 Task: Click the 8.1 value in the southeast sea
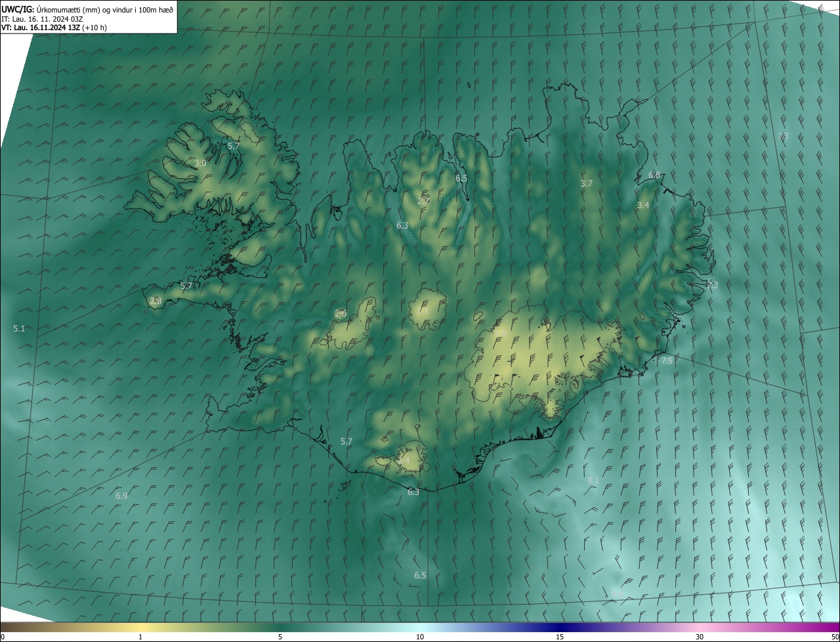coord(593,481)
